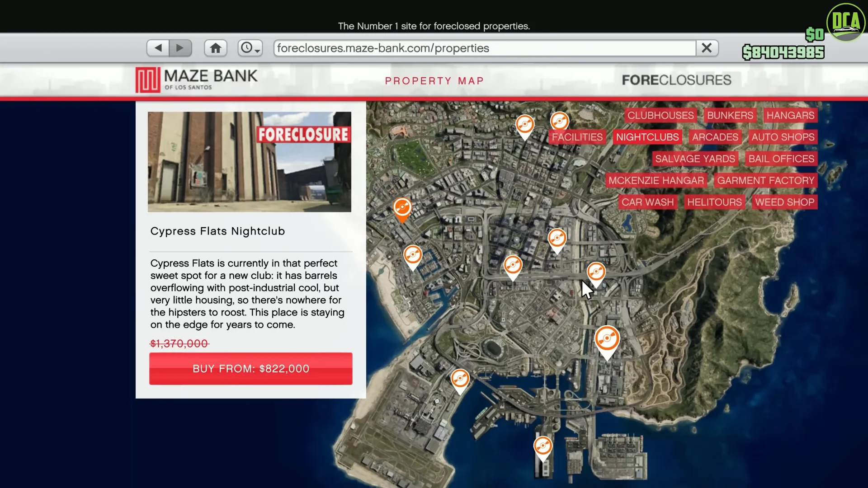
Task: Select the Garment Factory filter
Action: 765,180
